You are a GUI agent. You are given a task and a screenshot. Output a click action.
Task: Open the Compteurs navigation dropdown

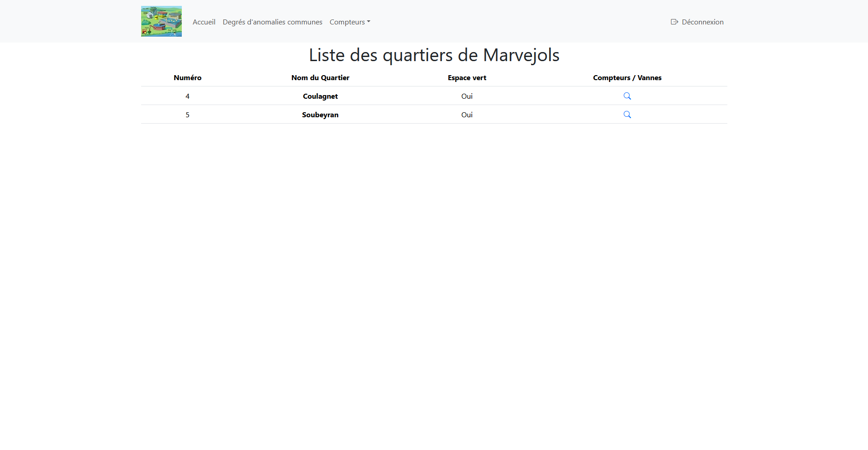[350, 22]
